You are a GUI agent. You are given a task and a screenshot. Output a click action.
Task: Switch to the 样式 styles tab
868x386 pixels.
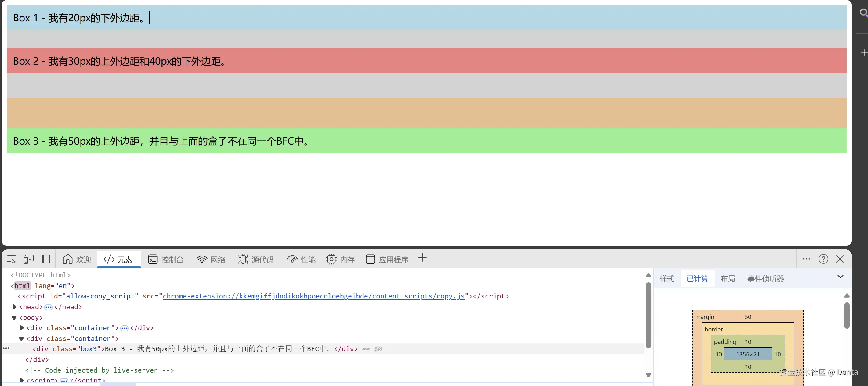tap(667, 279)
